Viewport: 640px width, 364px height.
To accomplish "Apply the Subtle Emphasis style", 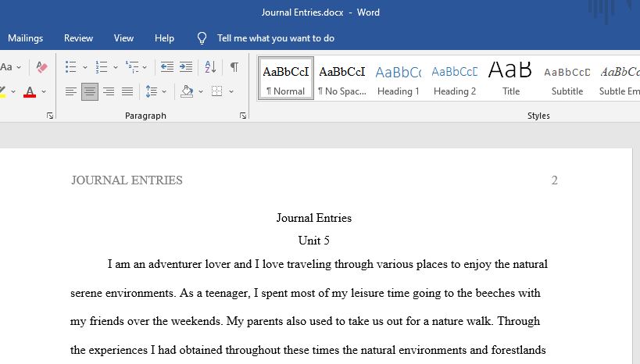I will [x=618, y=78].
